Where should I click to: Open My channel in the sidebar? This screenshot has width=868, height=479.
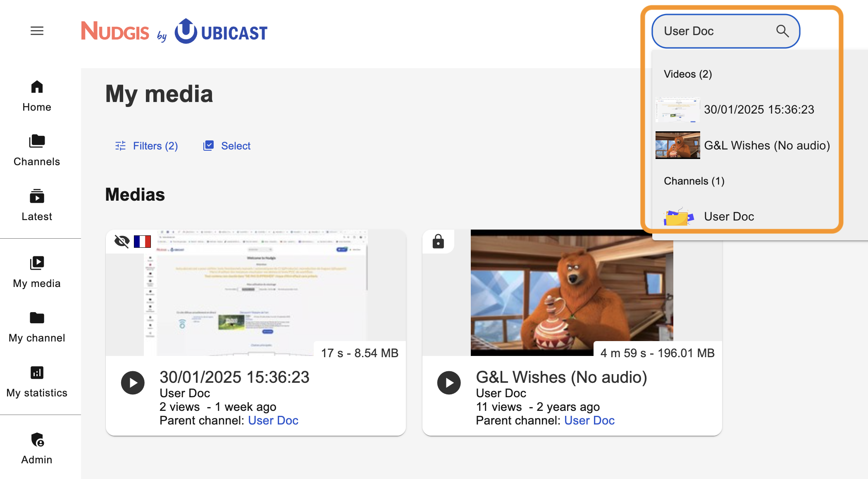pyautogui.click(x=37, y=327)
